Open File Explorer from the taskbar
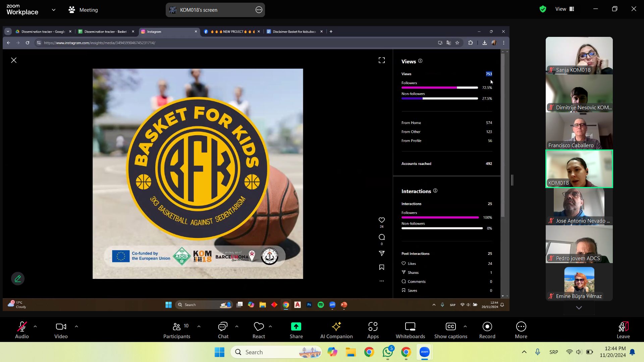This screenshot has height=362, width=644. 351,352
